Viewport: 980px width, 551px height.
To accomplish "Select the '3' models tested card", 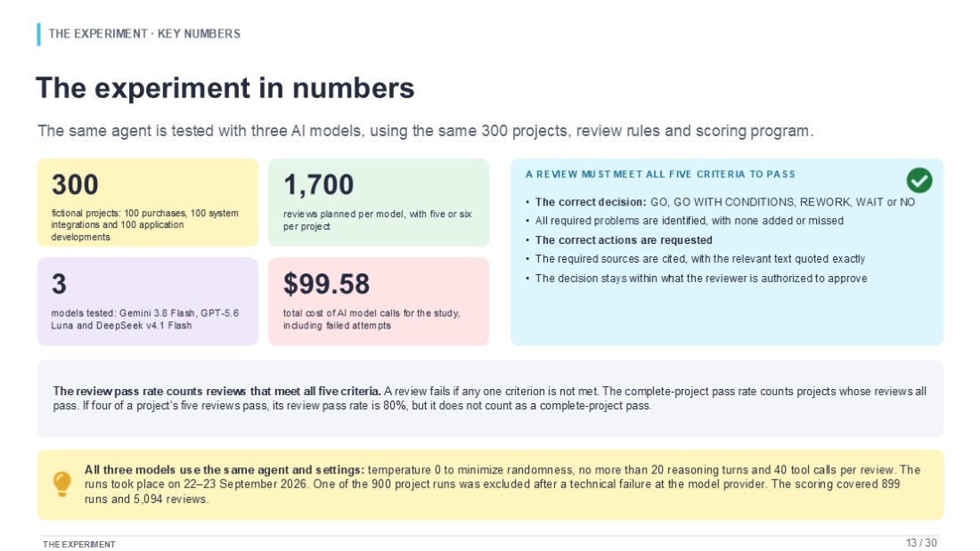I will coord(148,301).
